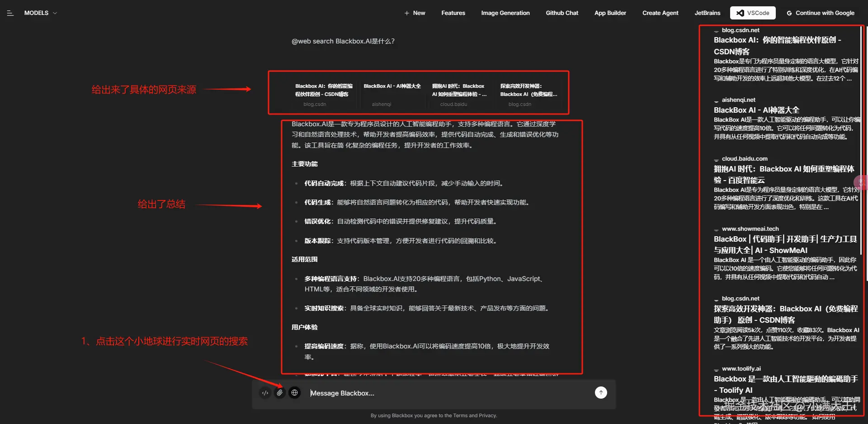Click the '用户体验' heading in the answer
The height and width of the screenshot is (424, 868).
coord(305,327)
